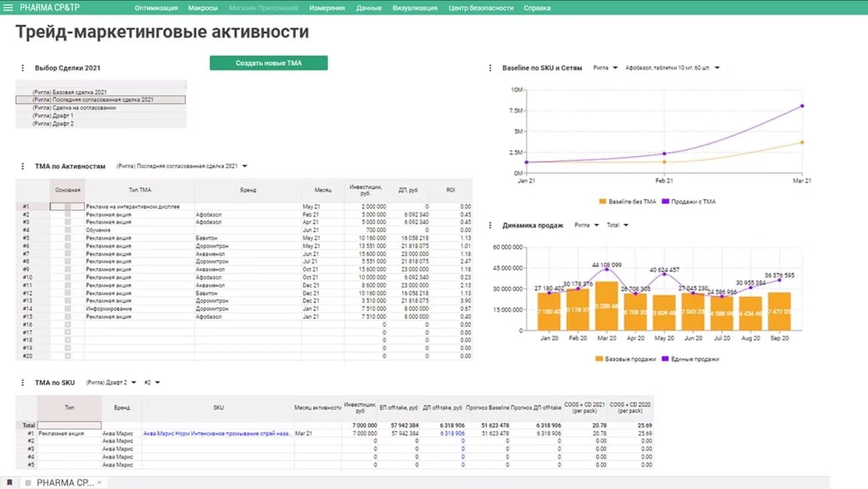Open options menu for Выбор Сделки 2021 panel
Viewport: 868px width, 489px height.
point(22,68)
